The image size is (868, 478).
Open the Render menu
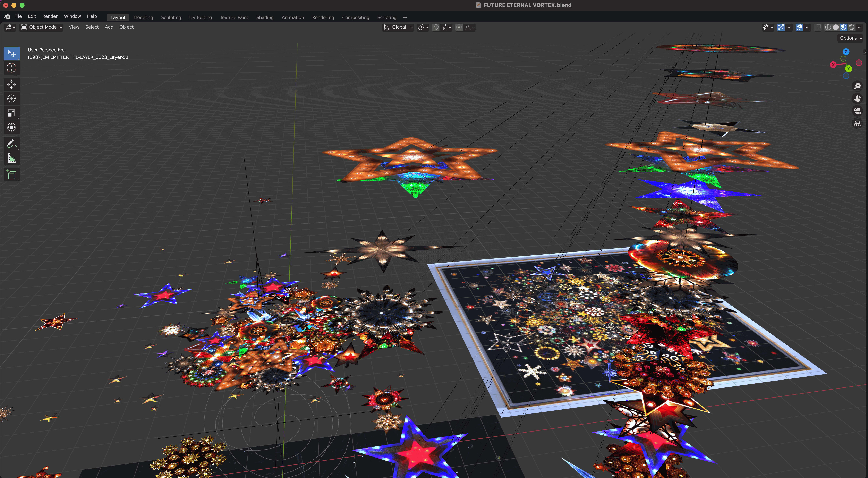coord(50,16)
